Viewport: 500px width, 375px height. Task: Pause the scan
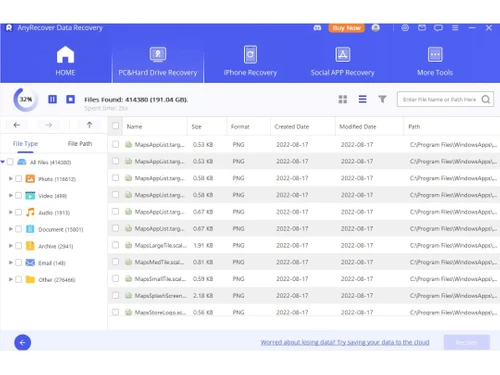52,99
